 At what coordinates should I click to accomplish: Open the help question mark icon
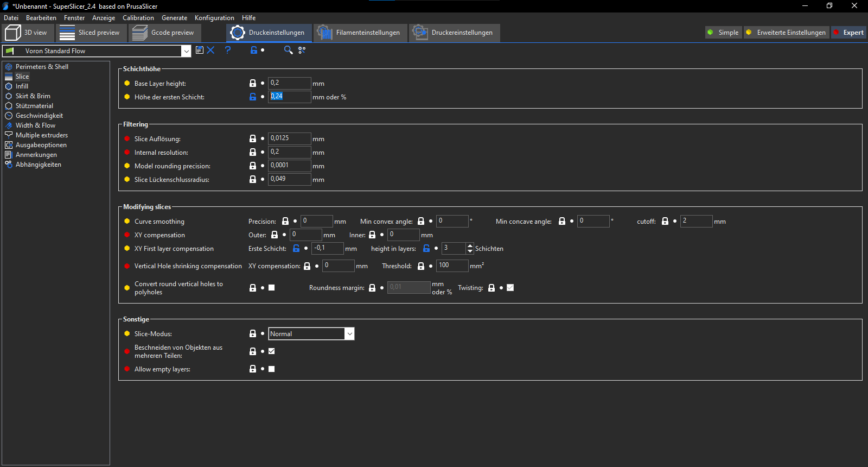228,50
